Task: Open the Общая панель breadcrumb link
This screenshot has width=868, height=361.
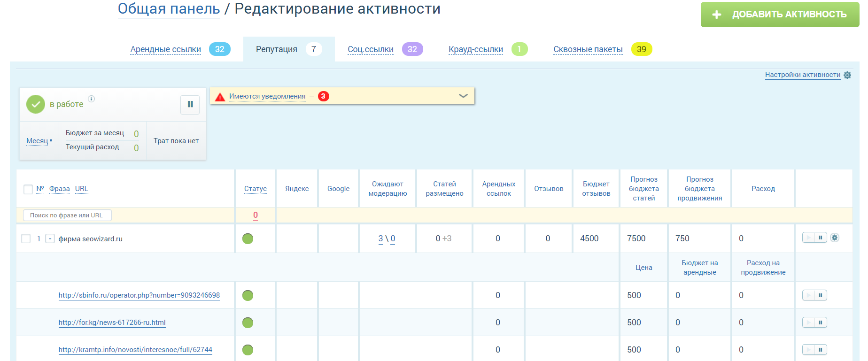Action: (169, 9)
